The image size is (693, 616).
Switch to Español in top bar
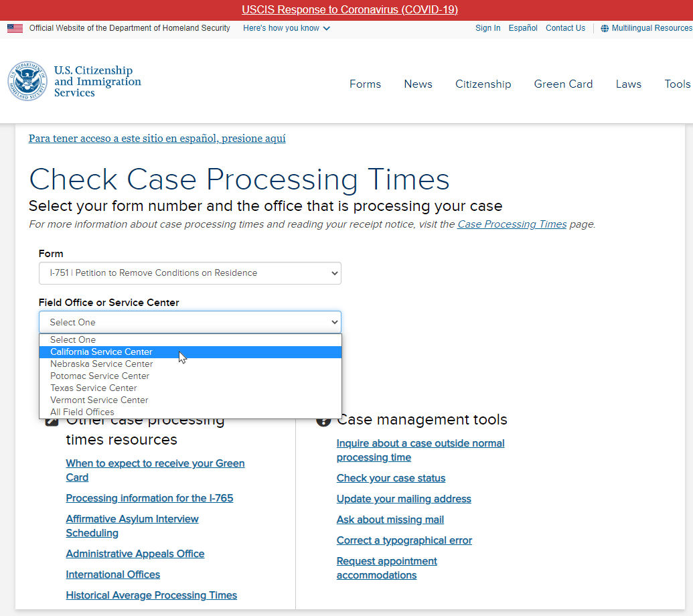tap(523, 28)
